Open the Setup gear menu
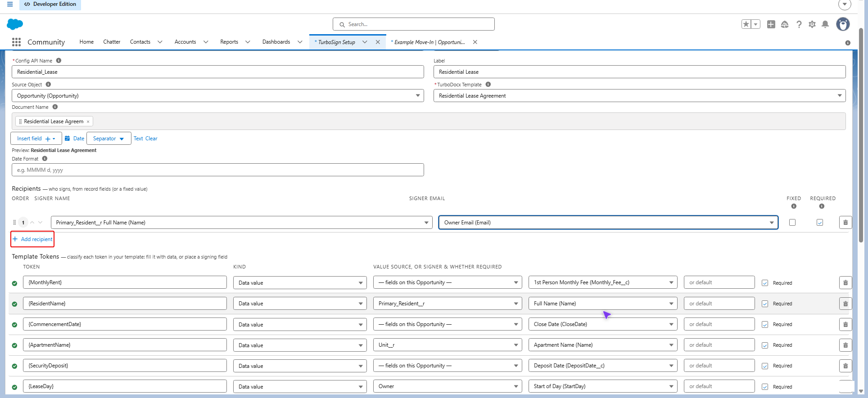 pos(812,24)
